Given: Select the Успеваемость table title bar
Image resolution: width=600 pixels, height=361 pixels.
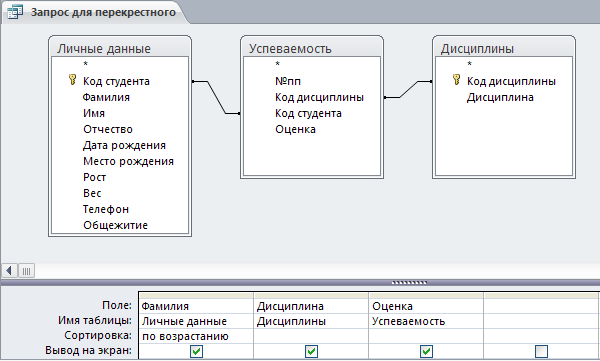Looking at the screenshot, I should click(312, 48).
